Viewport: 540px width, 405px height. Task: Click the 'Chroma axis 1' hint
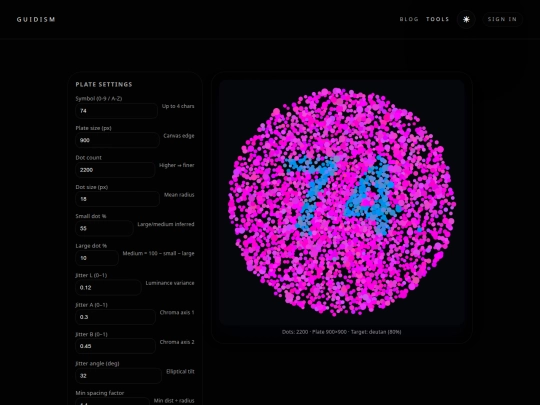177,312
